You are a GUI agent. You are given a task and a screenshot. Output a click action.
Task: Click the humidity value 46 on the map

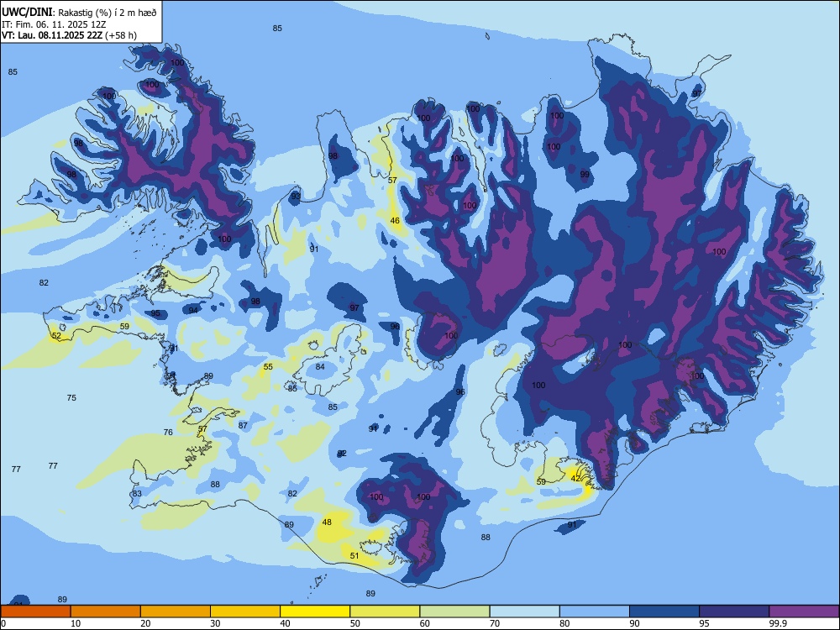[395, 221]
